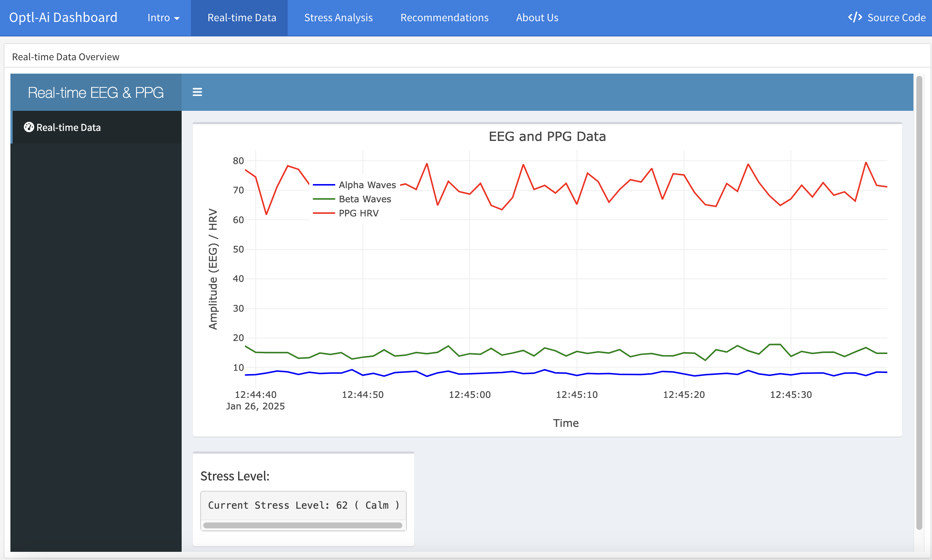Toggle PPG HRV trace in legend
This screenshot has width=932, height=560.
[x=358, y=213]
